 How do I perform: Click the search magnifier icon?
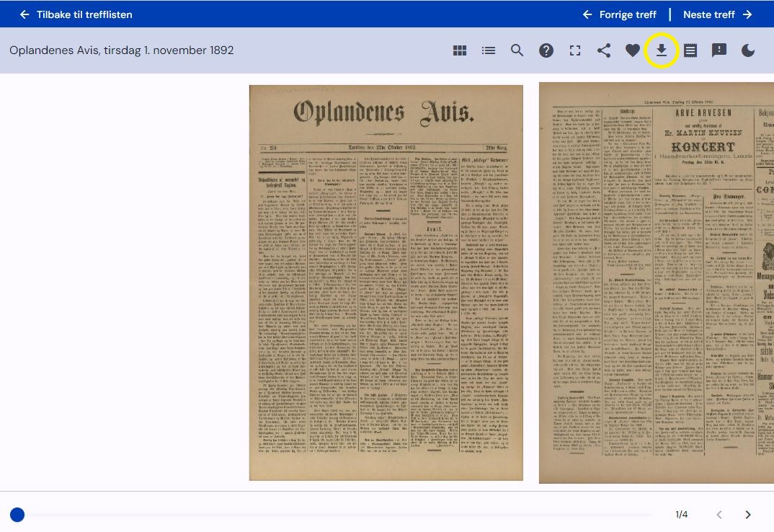click(x=517, y=50)
